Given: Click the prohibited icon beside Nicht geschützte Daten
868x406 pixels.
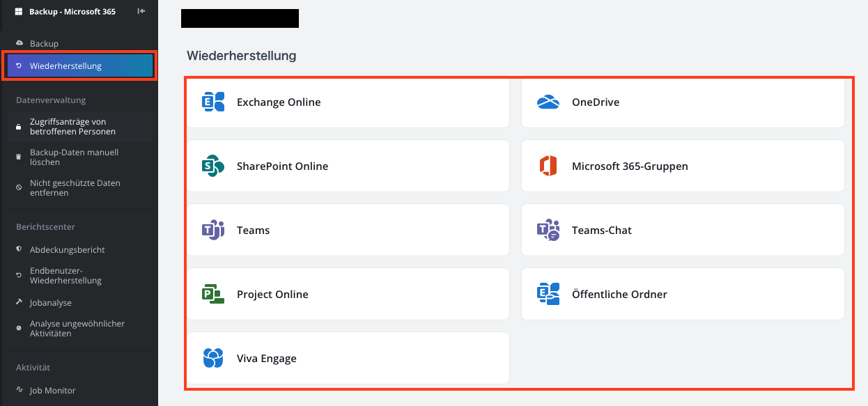Looking at the screenshot, I should (20, 188).
